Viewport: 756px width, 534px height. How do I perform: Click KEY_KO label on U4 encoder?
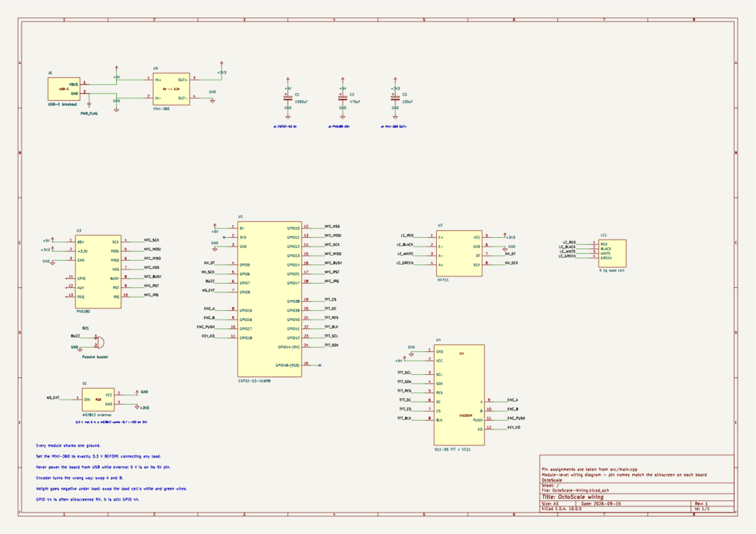click(x=514, y=427)
